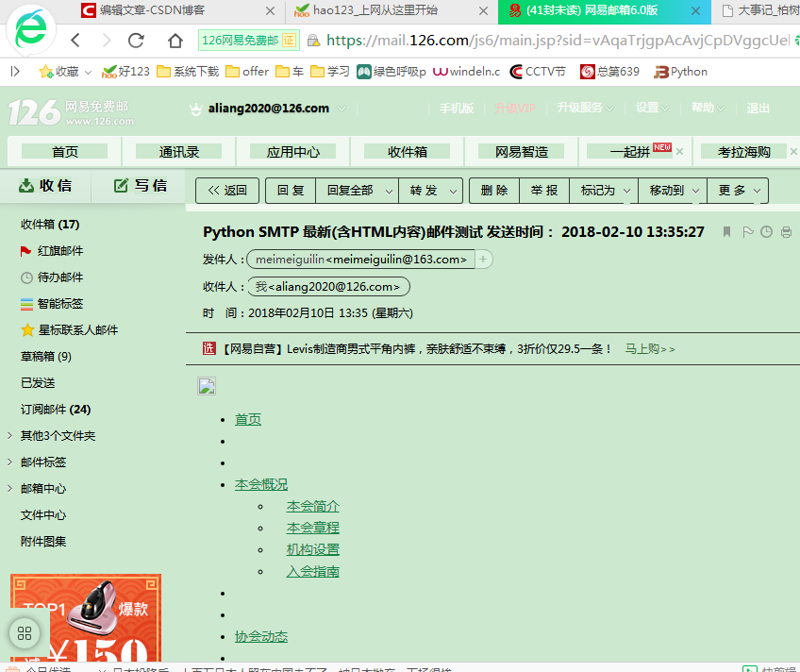Expand the 回复全部 dropdown arrow
This screenshot has width=800, height=672.
[x=389, y=192]
